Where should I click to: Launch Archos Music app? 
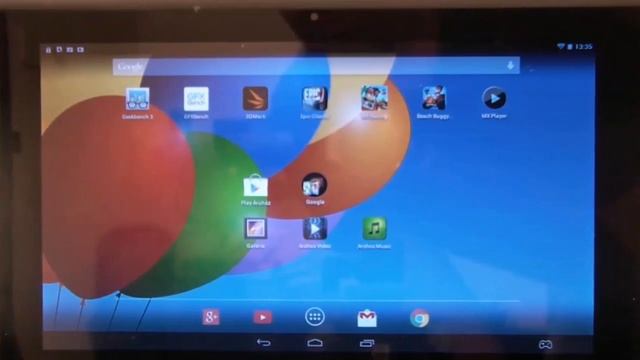pos(374,229)
